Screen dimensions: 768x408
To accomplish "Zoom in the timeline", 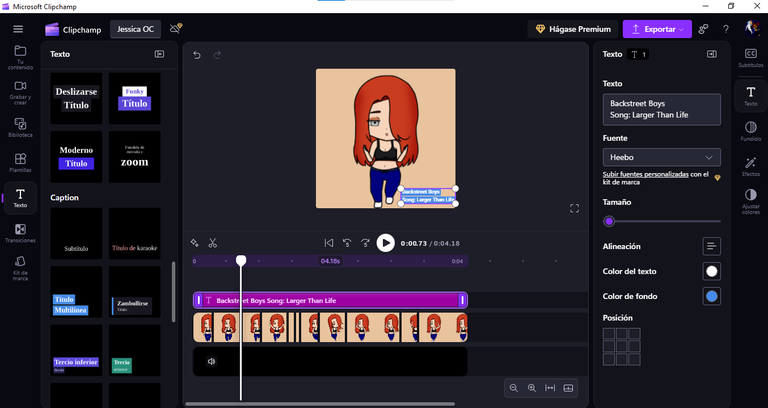I will click(532, 388).
